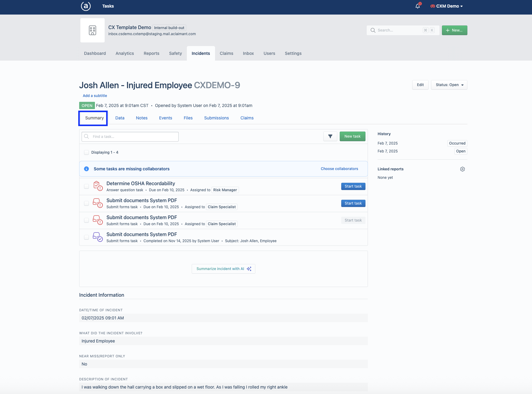Click the Determine OSHA Recordability task icon
532x394 pixels.
click(98, 186)
